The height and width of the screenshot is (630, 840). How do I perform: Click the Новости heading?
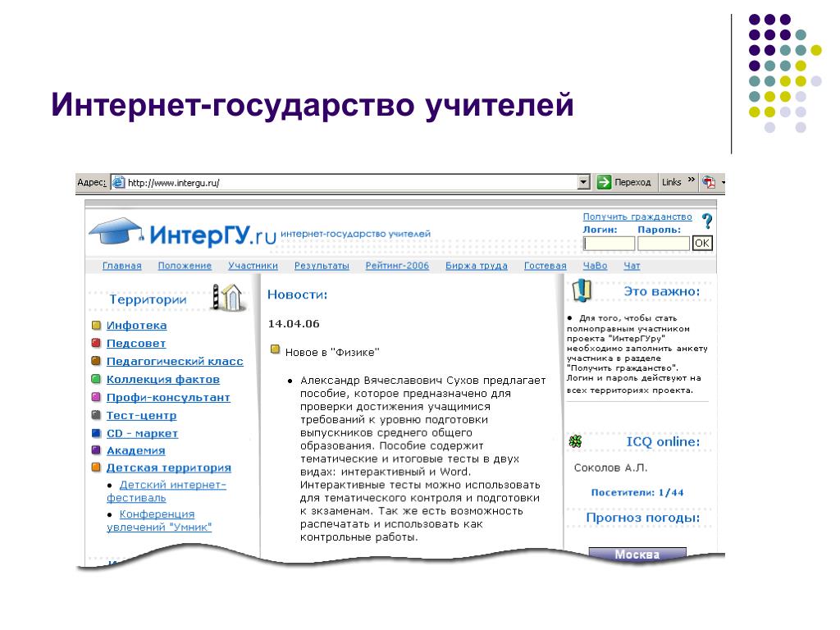coord(297,294)
